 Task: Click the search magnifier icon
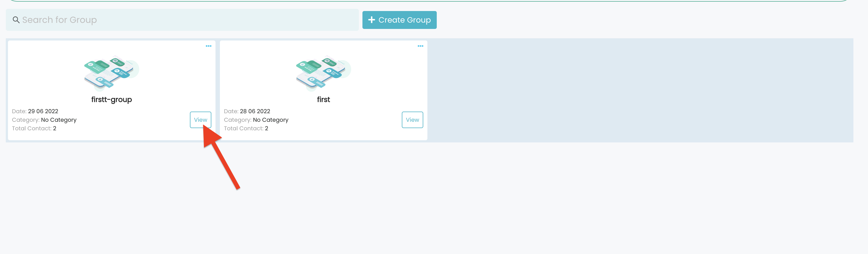16,20
